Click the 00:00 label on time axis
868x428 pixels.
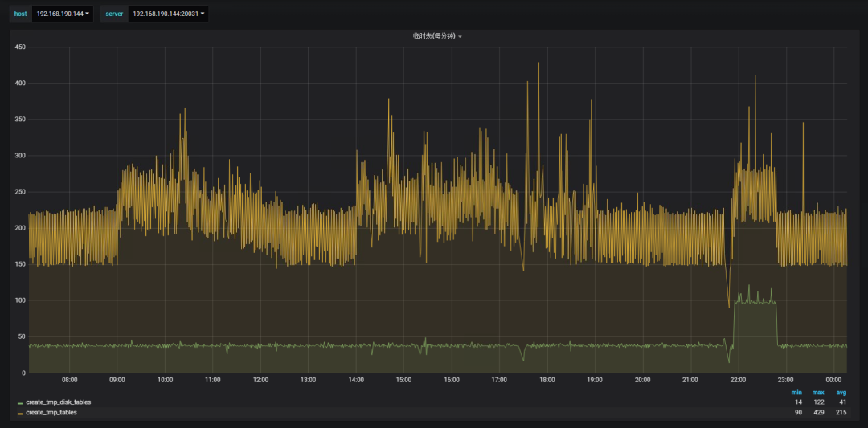point(833,379)
